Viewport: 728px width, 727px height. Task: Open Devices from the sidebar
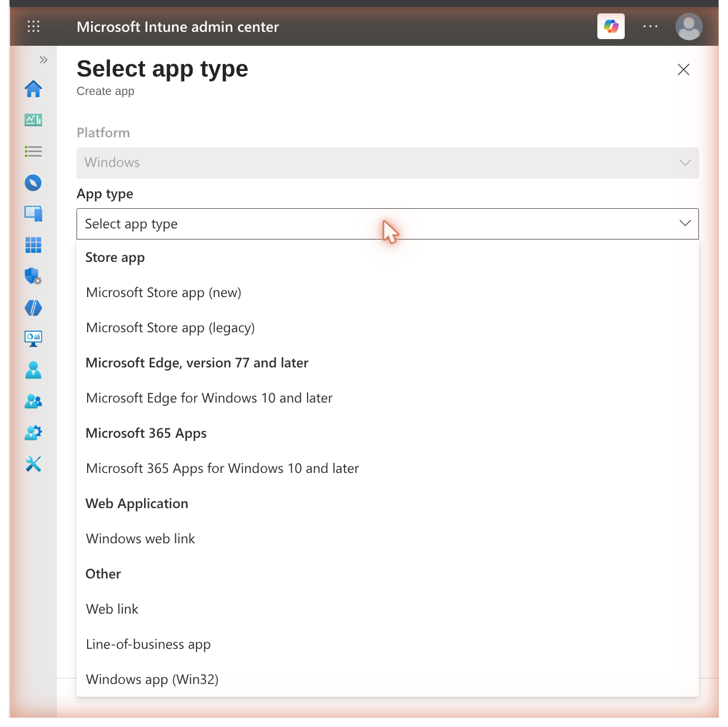click(33, 214)
